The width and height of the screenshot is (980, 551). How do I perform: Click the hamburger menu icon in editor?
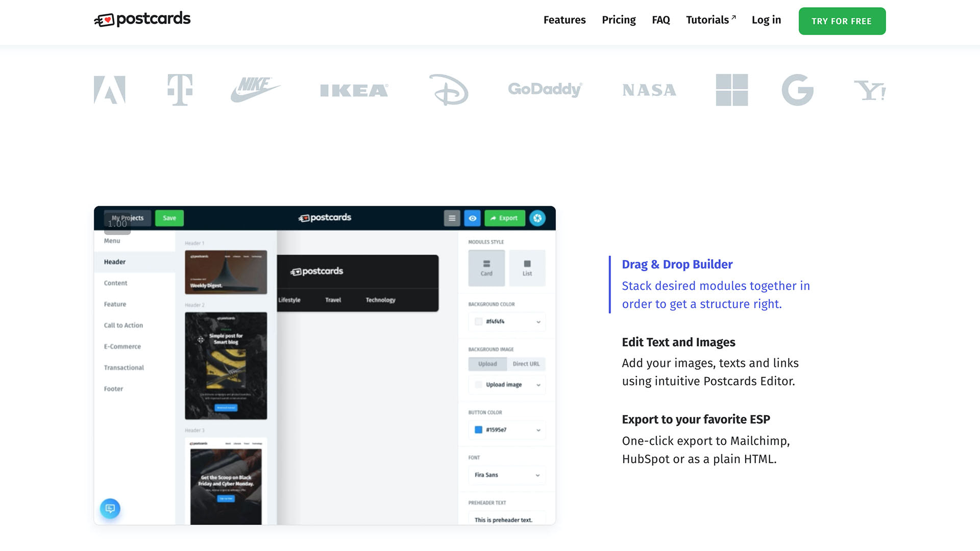452,218
